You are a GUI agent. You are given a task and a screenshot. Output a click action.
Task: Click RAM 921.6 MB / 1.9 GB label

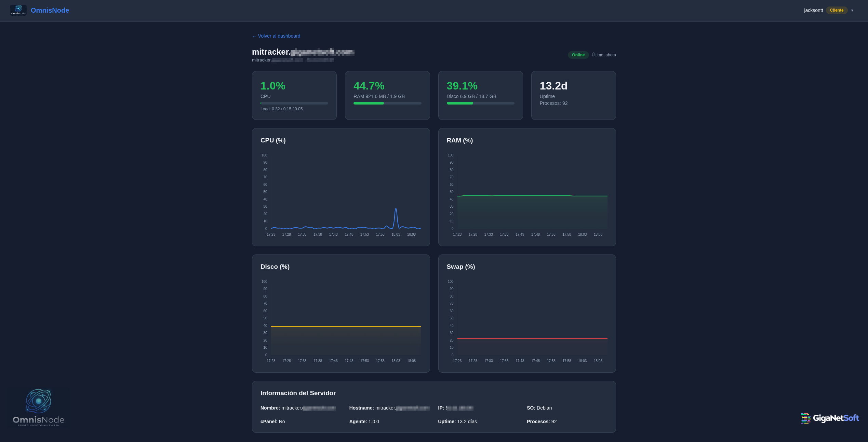[x=379, y=96]
